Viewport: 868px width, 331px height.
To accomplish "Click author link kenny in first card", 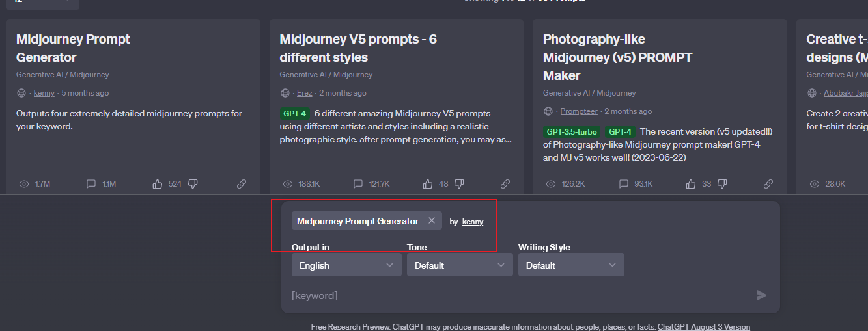I will tap(44, 93).
